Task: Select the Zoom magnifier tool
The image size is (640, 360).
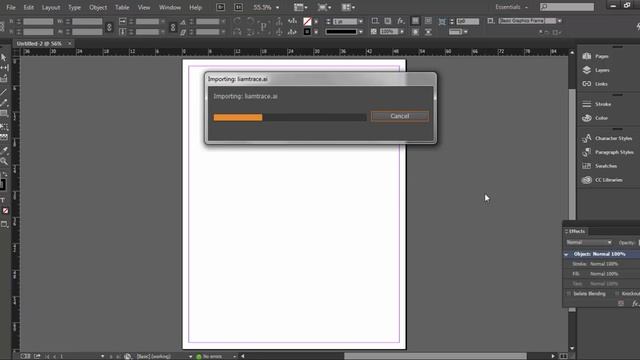Action: tap(4, 161)
